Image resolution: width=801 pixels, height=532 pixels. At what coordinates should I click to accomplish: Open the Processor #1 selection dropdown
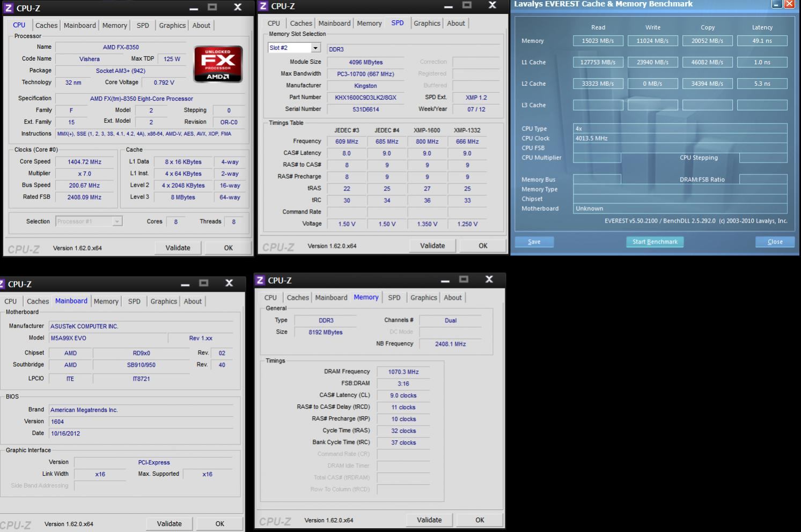[117, 221]
